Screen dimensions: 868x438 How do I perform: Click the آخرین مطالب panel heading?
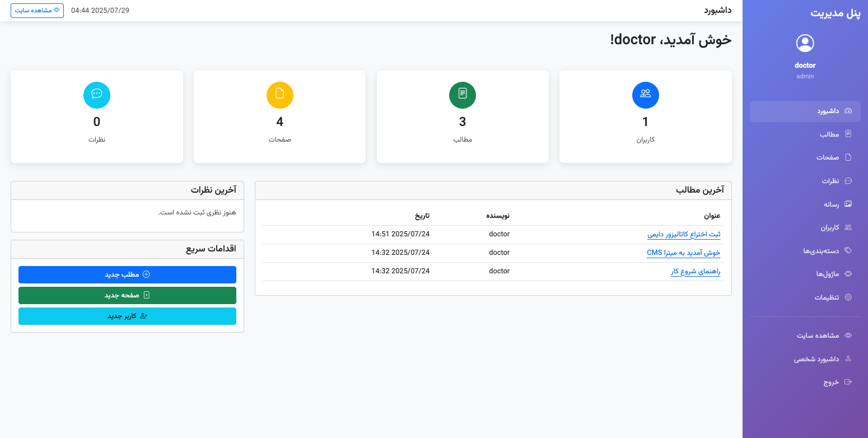(700, 190)
